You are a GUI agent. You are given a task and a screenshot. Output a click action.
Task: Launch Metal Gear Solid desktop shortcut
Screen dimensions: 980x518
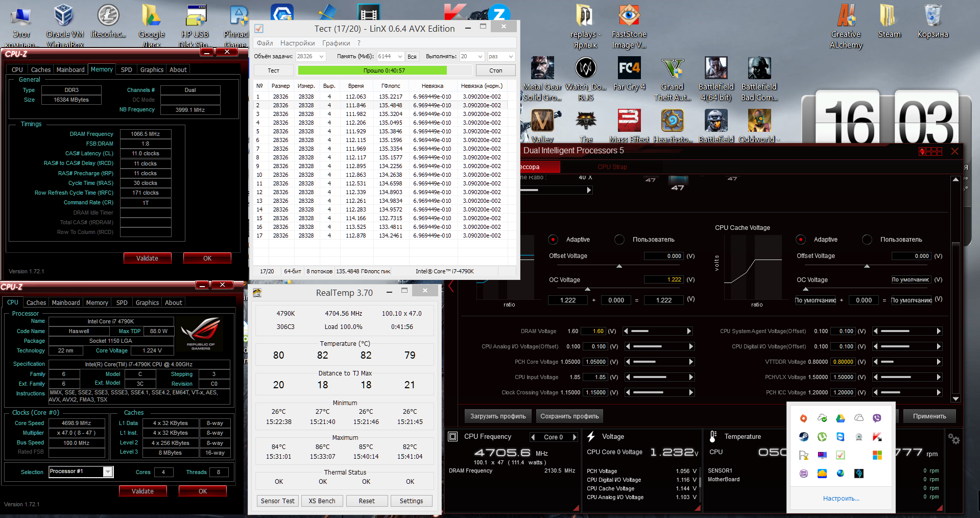click(x=542, y=79)
